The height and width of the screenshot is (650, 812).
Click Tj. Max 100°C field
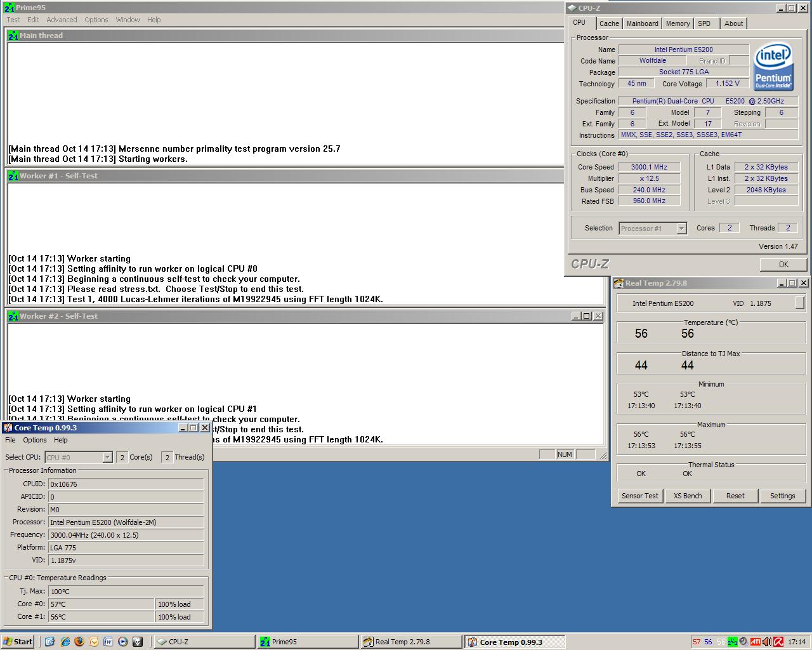126,592
